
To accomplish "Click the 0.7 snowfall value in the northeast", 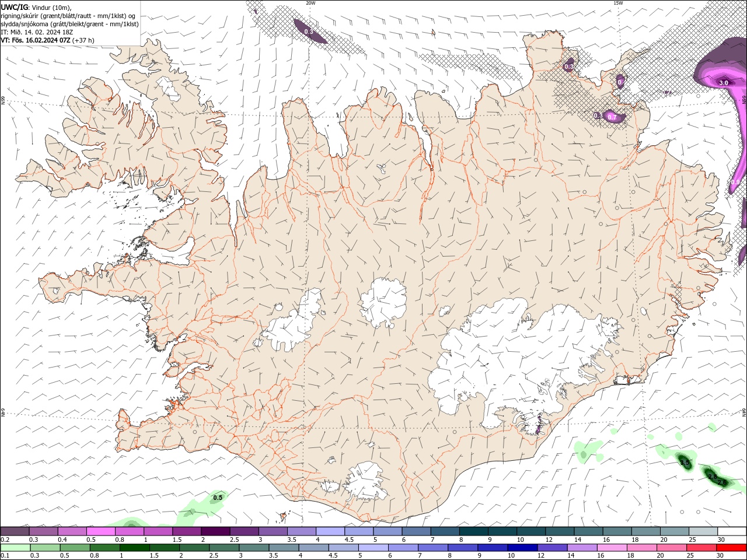I will (612, 117).
